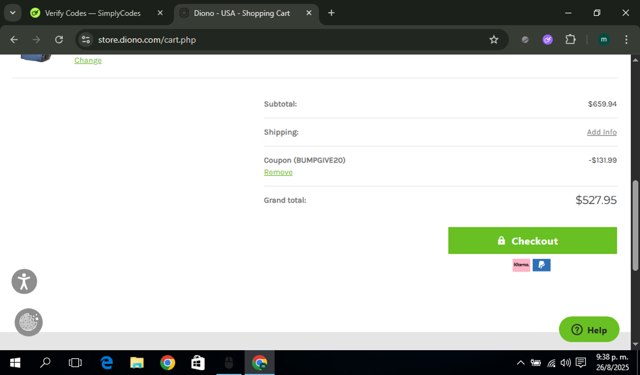Open the network tray icon

(x=551, y=362)
